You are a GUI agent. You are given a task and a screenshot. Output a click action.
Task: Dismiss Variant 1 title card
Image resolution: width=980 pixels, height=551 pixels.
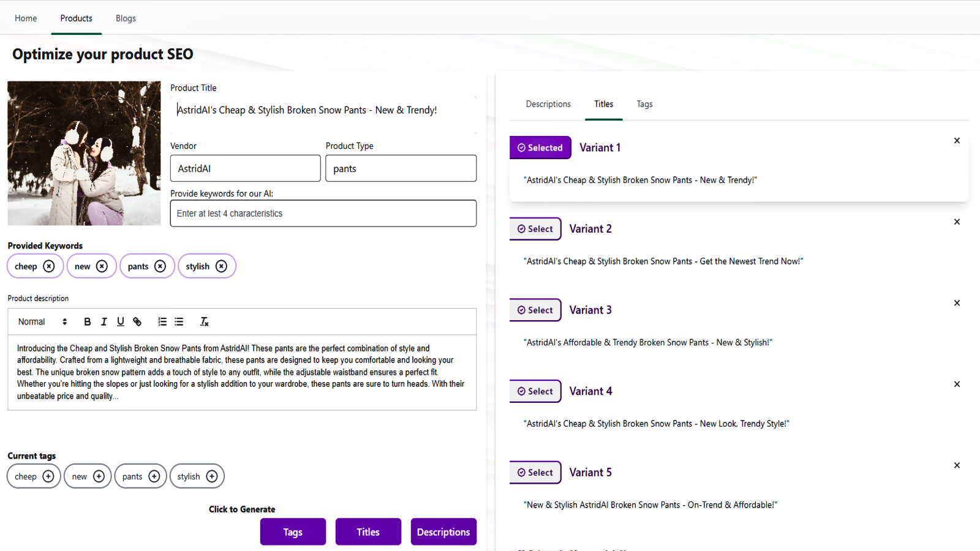click(957, 141)
